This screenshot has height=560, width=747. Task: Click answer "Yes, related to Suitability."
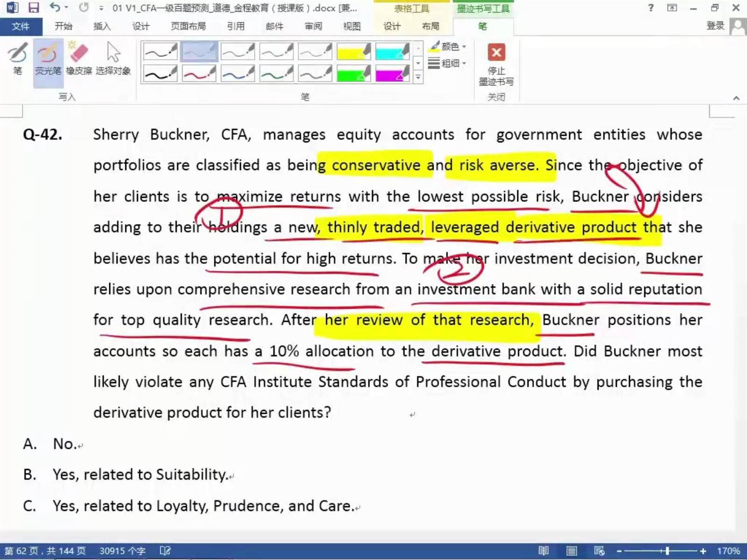pos(141,475)
